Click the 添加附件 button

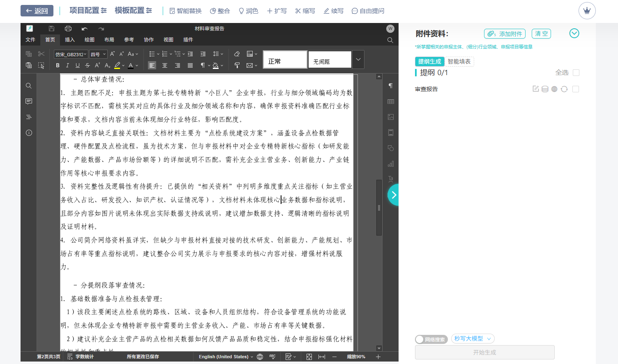tap(504, 34)
